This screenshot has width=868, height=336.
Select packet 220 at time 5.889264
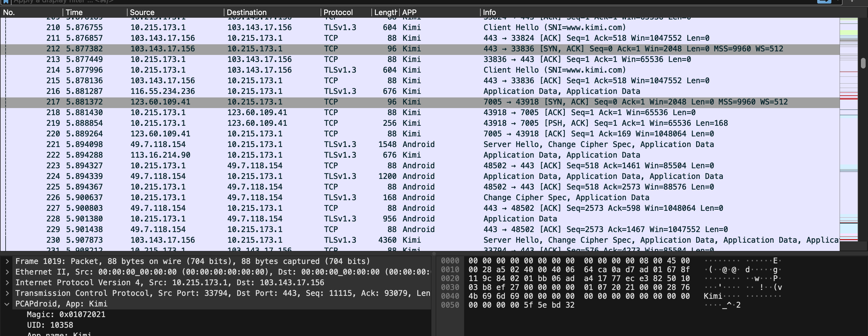pos(420,134)
